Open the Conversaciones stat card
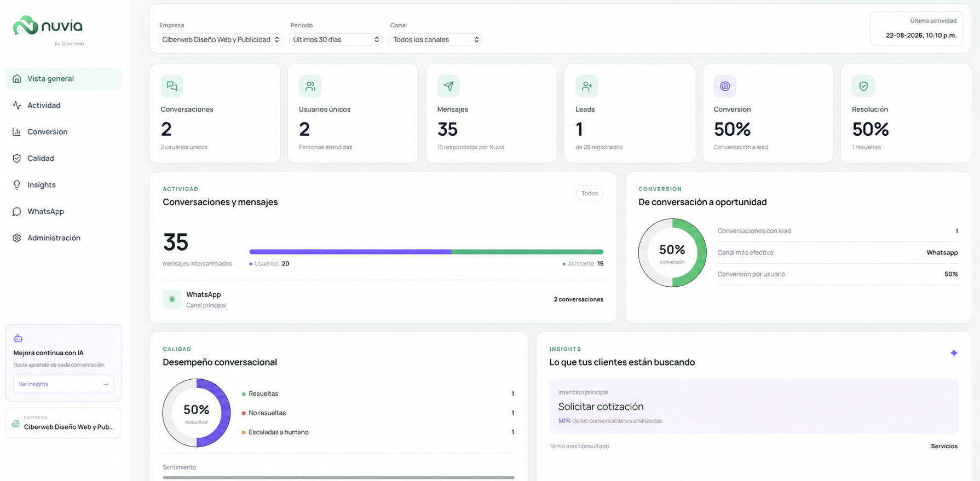 tap(215, 113)
